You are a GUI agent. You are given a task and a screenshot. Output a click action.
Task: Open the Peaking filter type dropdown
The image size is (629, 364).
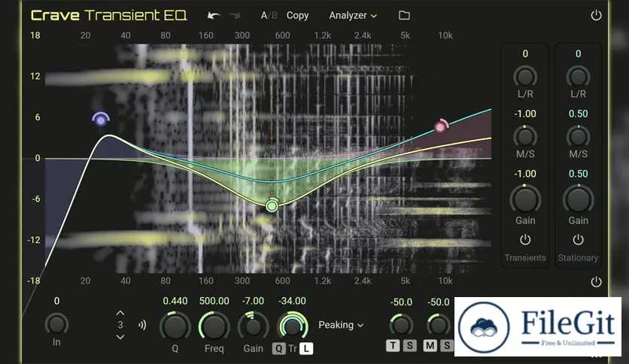pos(341,325)
